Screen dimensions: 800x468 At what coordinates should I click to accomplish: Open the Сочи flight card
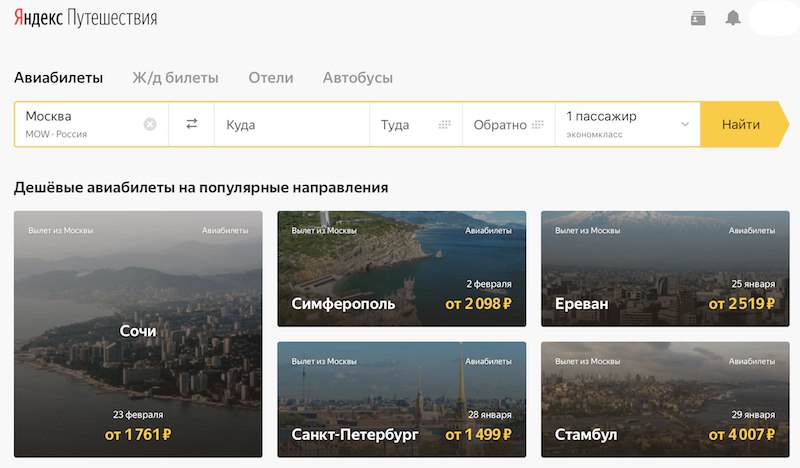(x=138, y=334)
